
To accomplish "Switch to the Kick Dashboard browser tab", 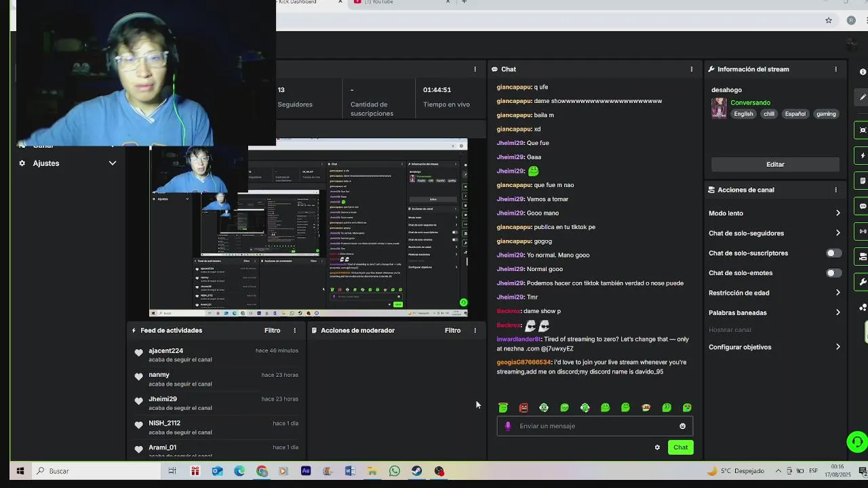I will [309, 3].
